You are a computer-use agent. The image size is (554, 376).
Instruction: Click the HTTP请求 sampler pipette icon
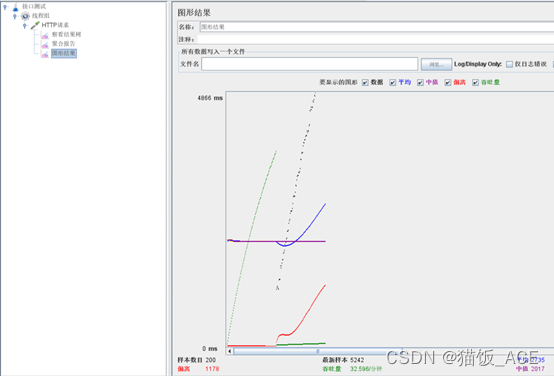(35, 25)
